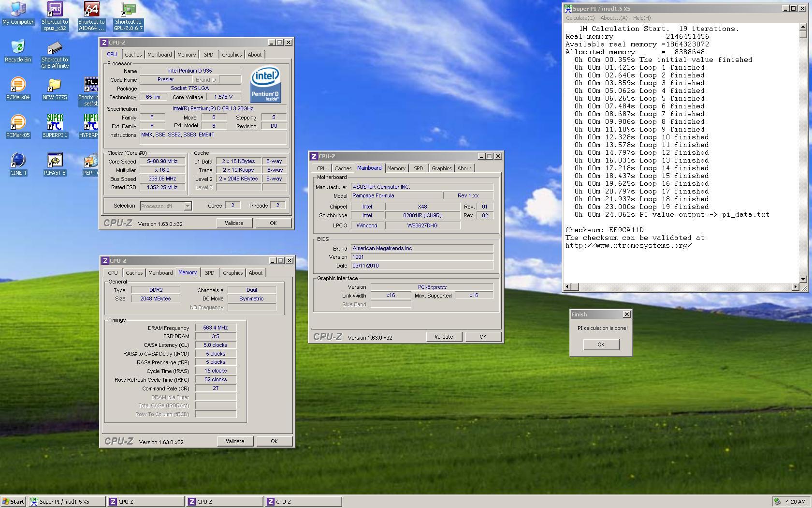Screen dimensions: 812x508
Task: Select the setfsb shortcut icon
Action: point(89,92)
